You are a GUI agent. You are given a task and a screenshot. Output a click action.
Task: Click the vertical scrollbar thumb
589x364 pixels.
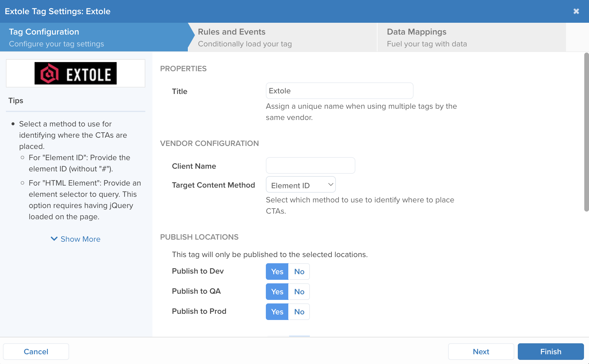coord(586,132)
